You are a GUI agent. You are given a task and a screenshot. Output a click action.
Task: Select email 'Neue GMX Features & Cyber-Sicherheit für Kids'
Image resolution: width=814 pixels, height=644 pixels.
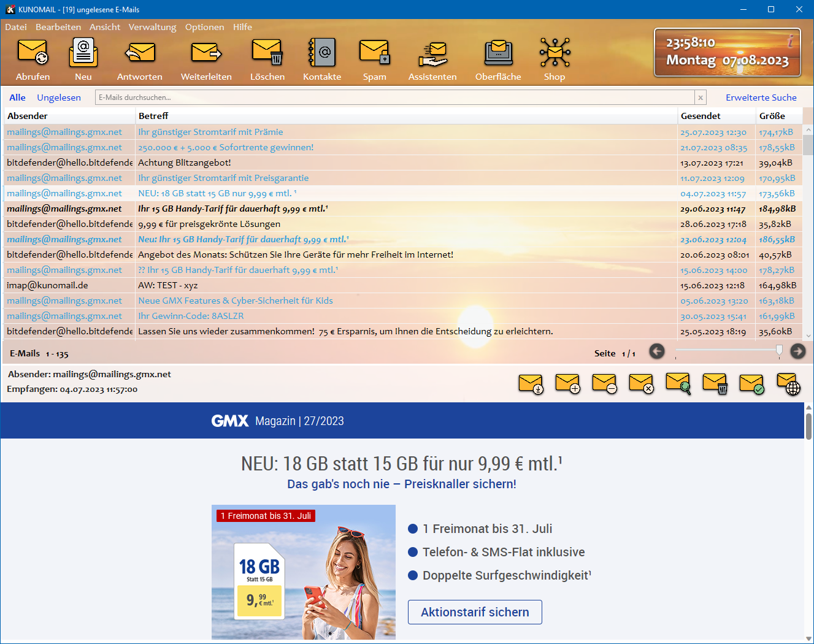pos(403,301)
